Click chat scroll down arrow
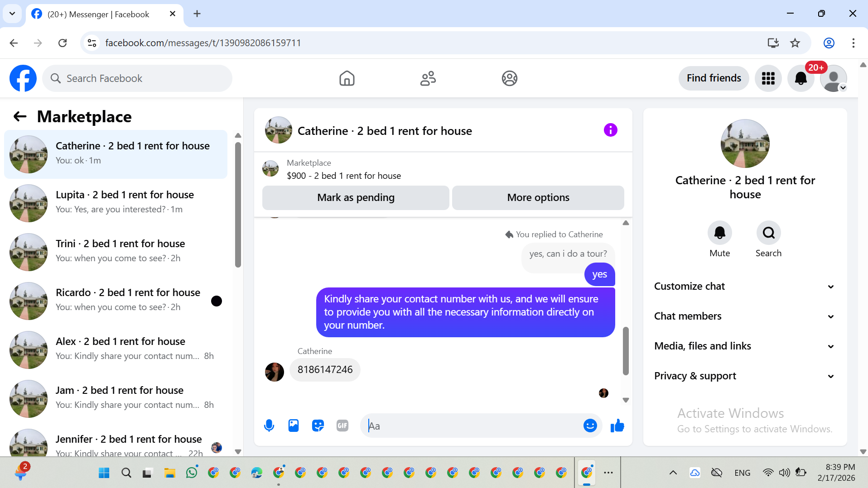 626,400
